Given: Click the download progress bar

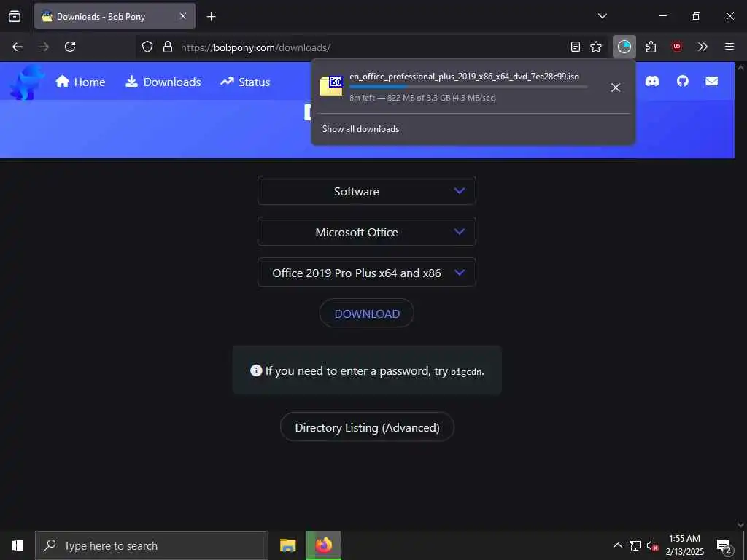Looking at the screenshot, I should coord(468,87).
